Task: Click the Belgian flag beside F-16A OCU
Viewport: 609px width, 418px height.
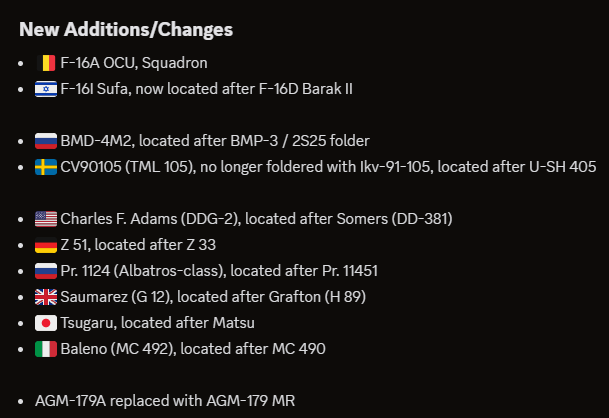Action: pos(46,63)
